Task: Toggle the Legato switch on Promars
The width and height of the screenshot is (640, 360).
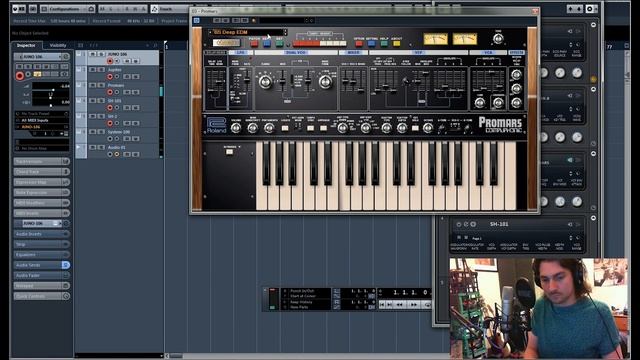Action: pyautogui.click(x=285, y=128)
